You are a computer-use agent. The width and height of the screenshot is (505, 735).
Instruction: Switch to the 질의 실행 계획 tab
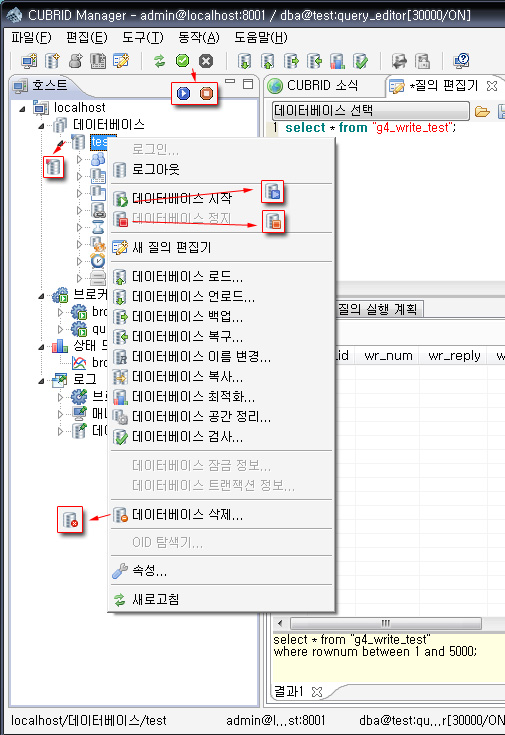(378, 309)
